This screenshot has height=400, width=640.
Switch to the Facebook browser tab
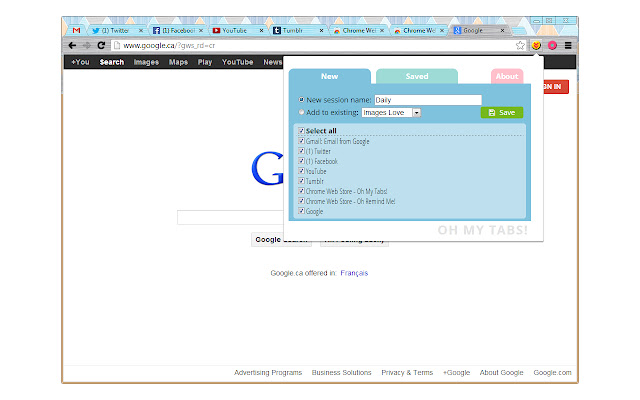[176, 30]
